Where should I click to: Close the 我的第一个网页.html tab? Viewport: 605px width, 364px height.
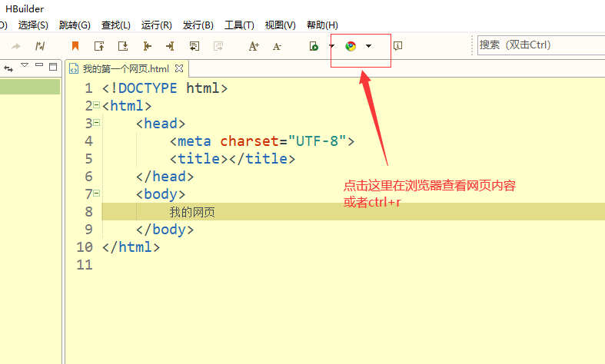179,68
